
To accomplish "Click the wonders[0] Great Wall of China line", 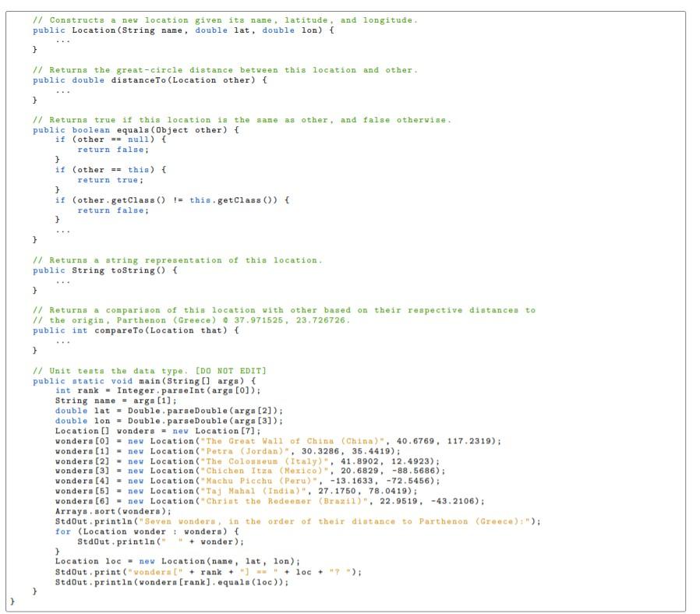I will click(x=278, y=441).
